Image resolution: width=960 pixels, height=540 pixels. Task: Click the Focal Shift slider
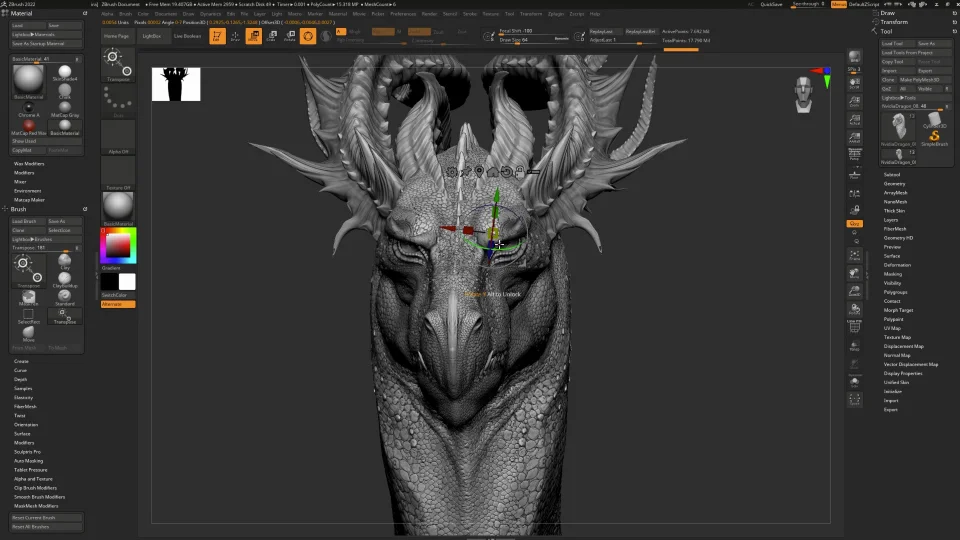coord(534,31)
